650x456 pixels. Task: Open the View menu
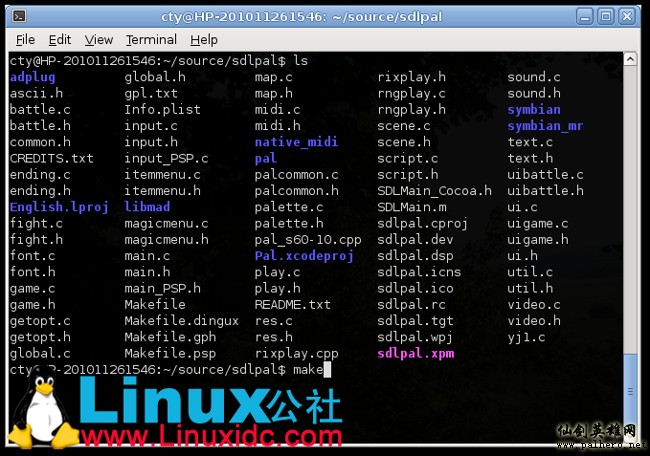(x=98, y=39)
